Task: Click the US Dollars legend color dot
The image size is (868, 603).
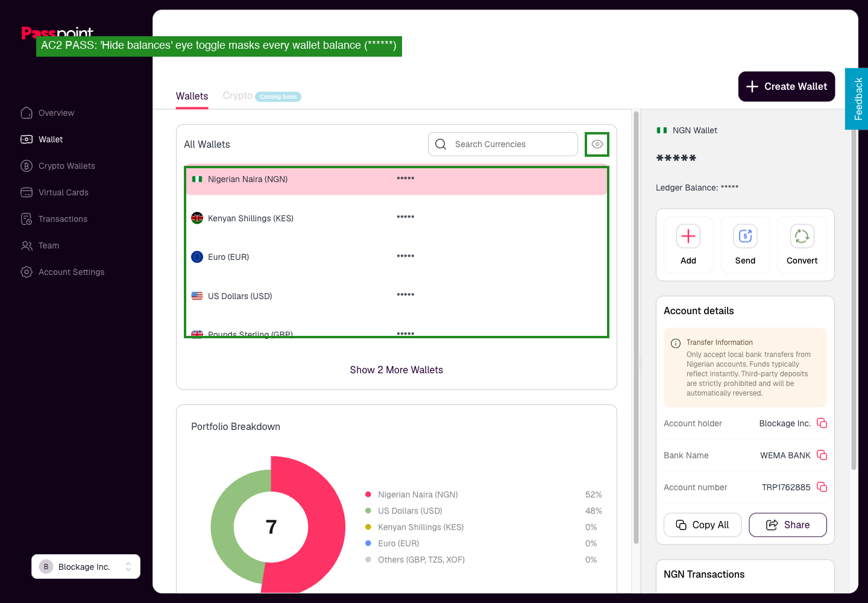Action: point(368,511)
